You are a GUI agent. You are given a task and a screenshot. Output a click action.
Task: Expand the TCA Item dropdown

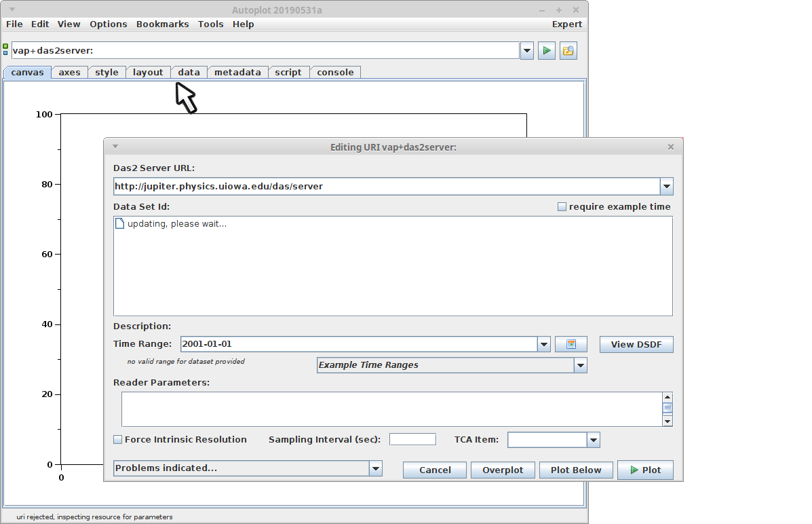[594, 440]
